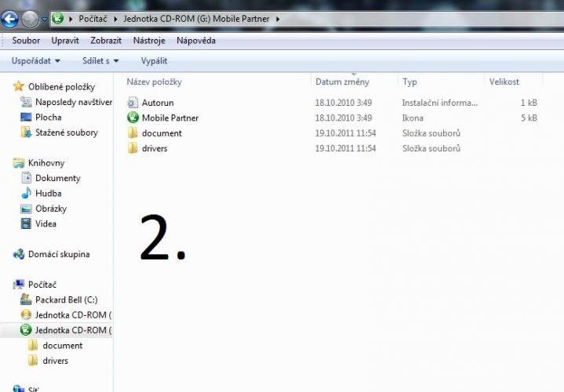Screen dimensions: 564x392
Task: Click the document folder icon in sidebar tree
Action: coord(33,345)
